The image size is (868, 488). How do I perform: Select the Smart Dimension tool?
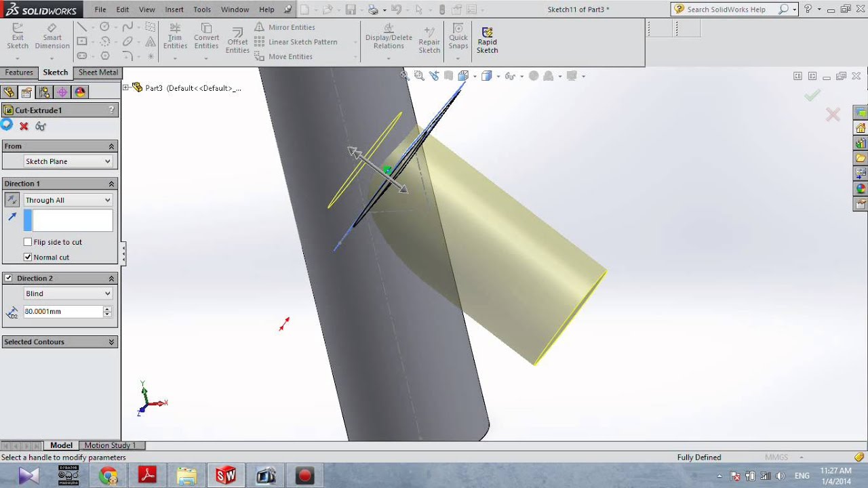coord(52,37)
